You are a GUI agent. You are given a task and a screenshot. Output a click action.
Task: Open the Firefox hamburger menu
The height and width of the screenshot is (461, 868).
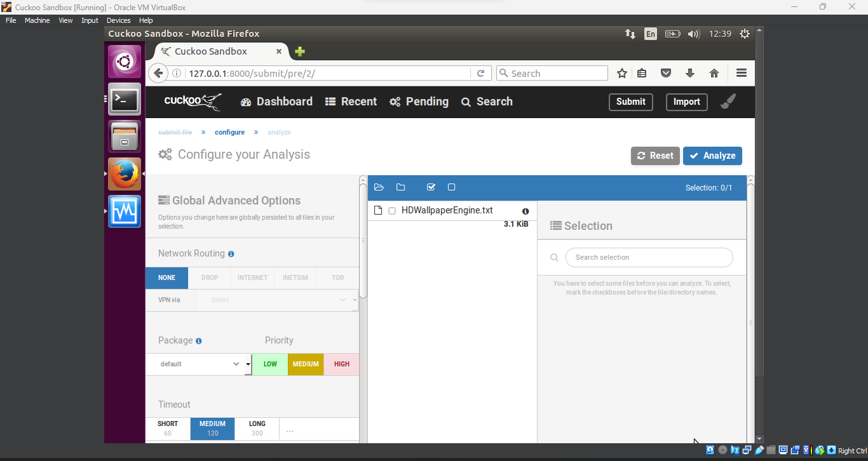(x=742, y=73)
